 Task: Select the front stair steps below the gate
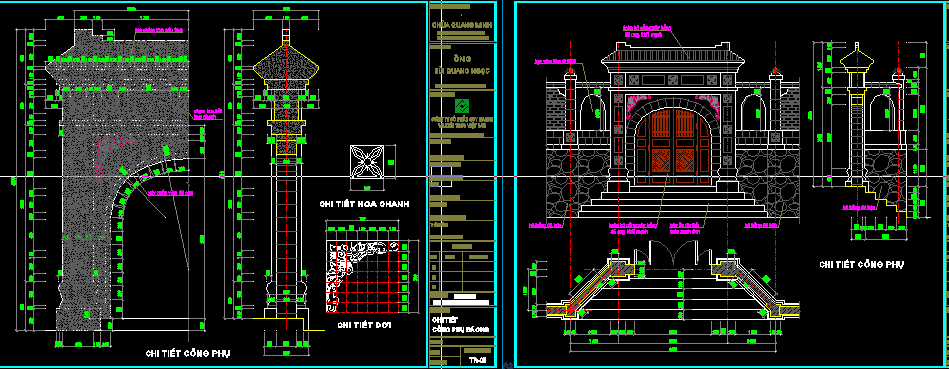coord(672,201)
